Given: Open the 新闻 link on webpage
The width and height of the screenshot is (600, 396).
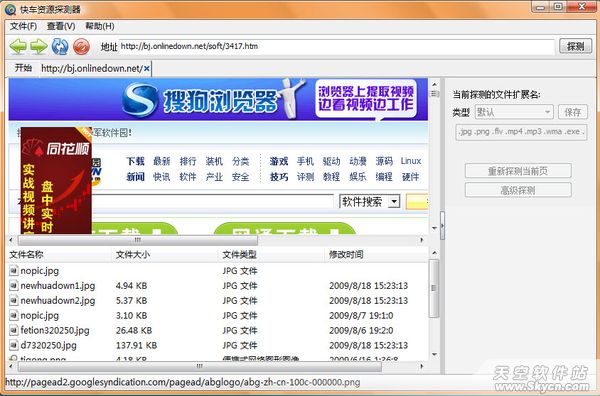Looking at the screenshot, I should click(135, 177).
